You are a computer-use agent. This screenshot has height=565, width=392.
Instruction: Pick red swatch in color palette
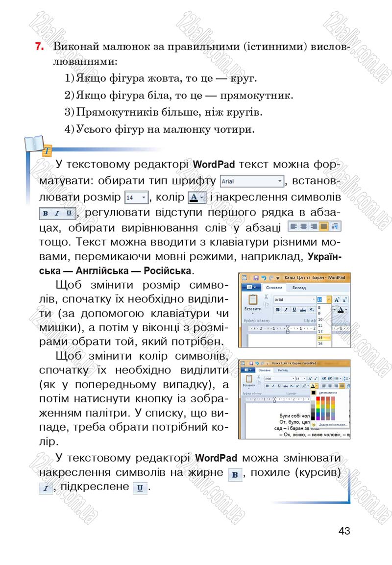coord(318,398)
